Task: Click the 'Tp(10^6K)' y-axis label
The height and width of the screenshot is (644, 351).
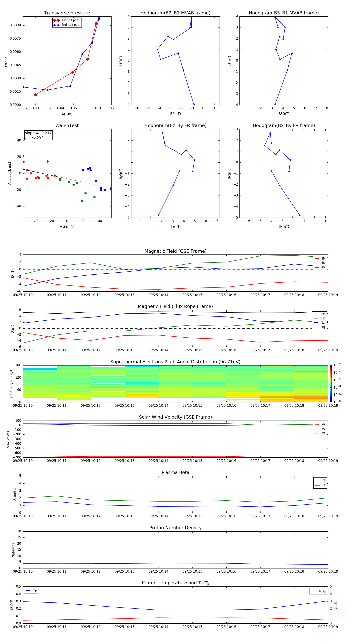Action: [11, 605]
